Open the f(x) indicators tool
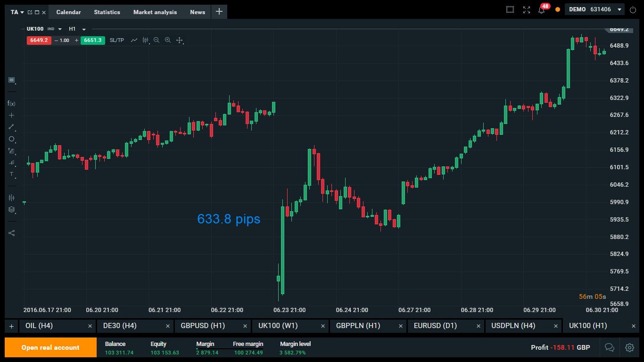Image resolution: width=644 pixels, height=362 pixels. tap(11, 103)
